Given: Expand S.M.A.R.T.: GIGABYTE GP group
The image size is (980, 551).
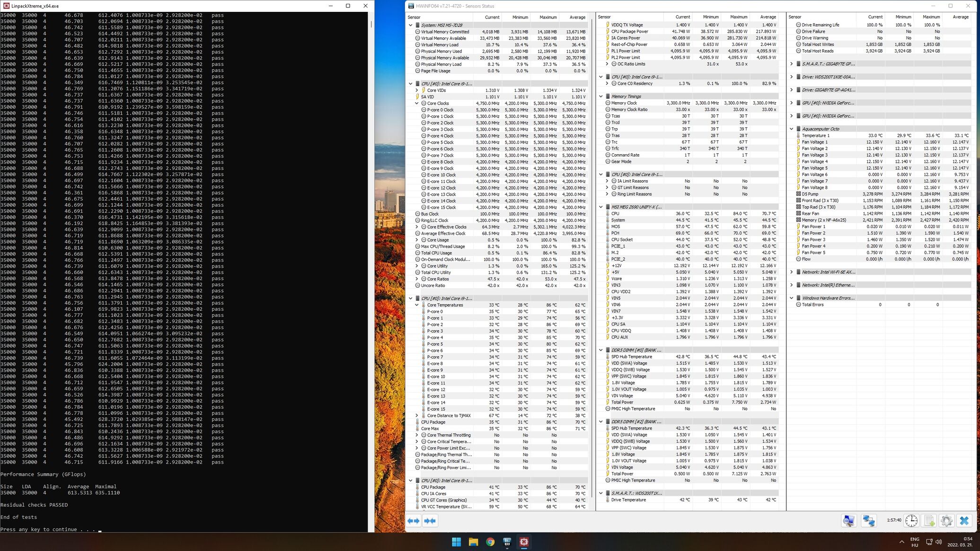Looking at the screenshot, I should (792, 64).
